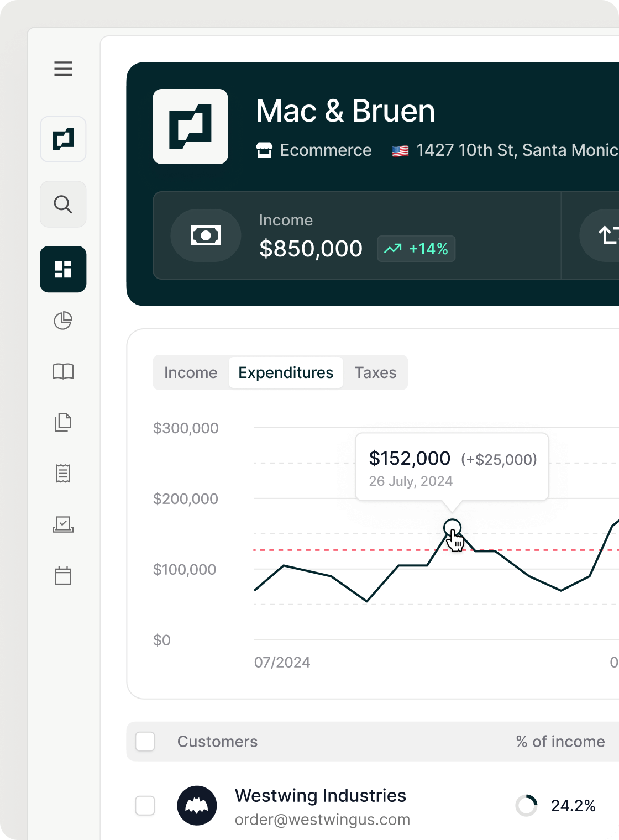
Task: Check the Westwing Industries row checkbox
Action: point(145,806)
